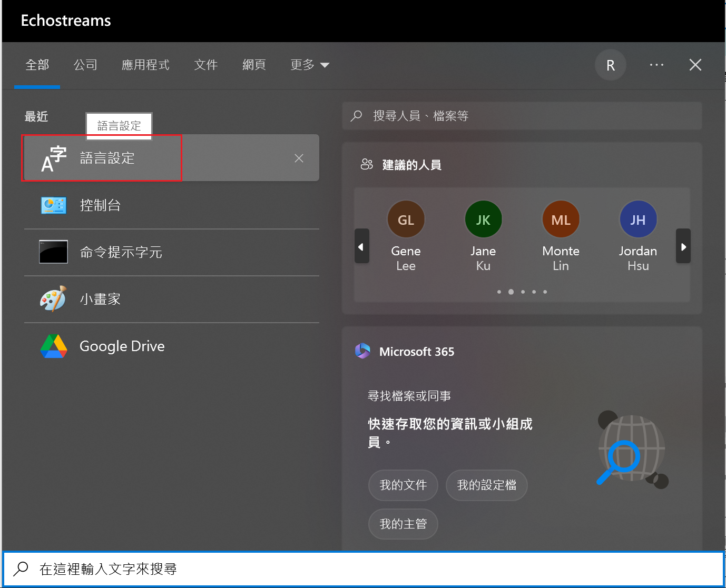Expand the 更多 dropdown
726x588 pixels.
[310, 65]
